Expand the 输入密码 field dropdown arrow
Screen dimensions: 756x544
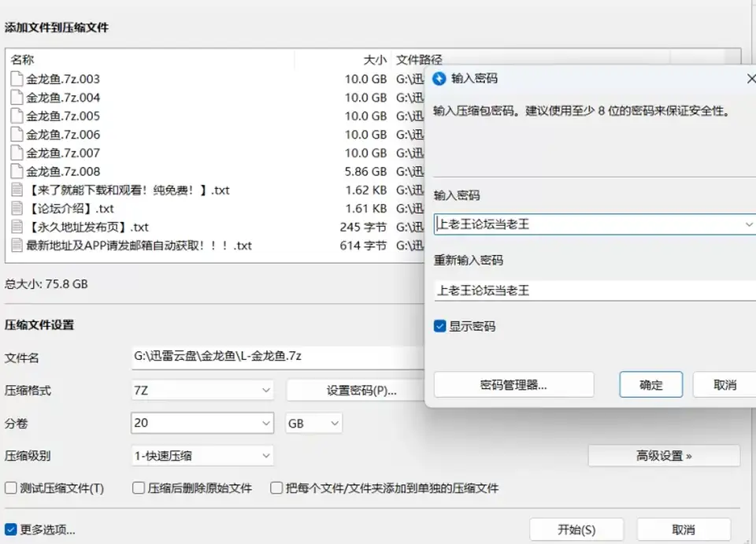[x=748, y=224]
